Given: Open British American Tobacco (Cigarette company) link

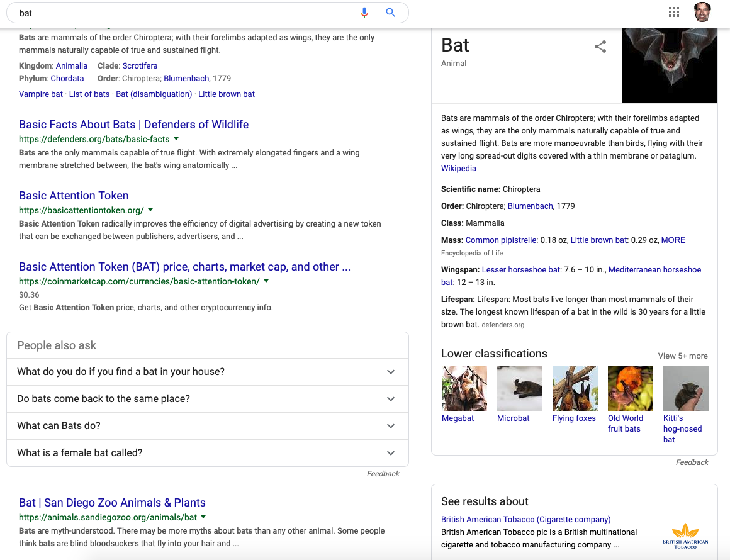Looking at the screenshot, I should 525,520.
